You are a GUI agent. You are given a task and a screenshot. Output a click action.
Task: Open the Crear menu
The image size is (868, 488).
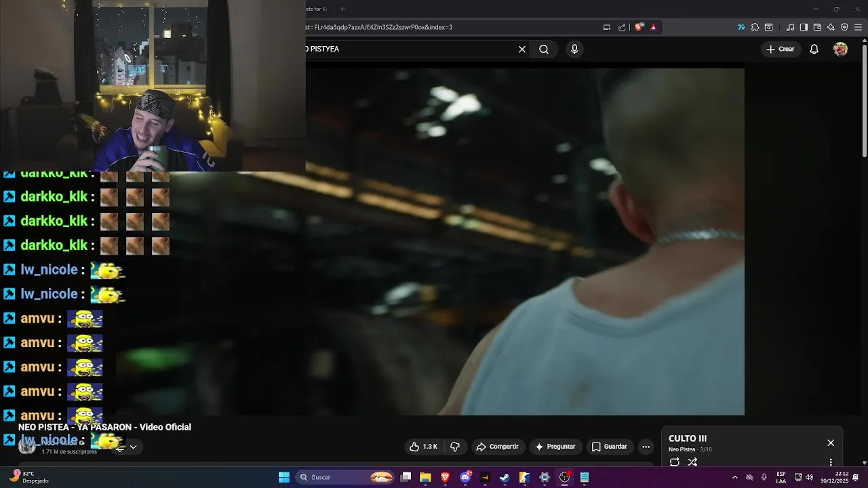[781, 49]
